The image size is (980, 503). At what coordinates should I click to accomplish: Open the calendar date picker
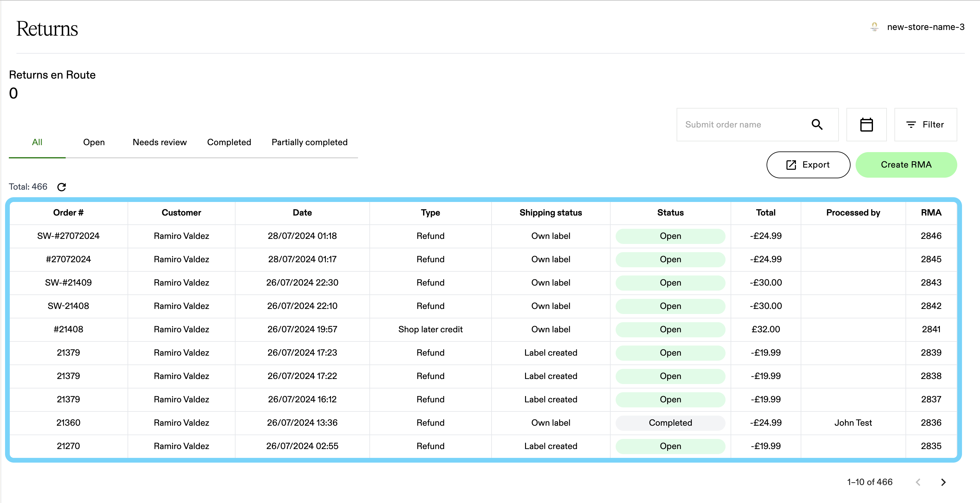click(x=866, y=124)
